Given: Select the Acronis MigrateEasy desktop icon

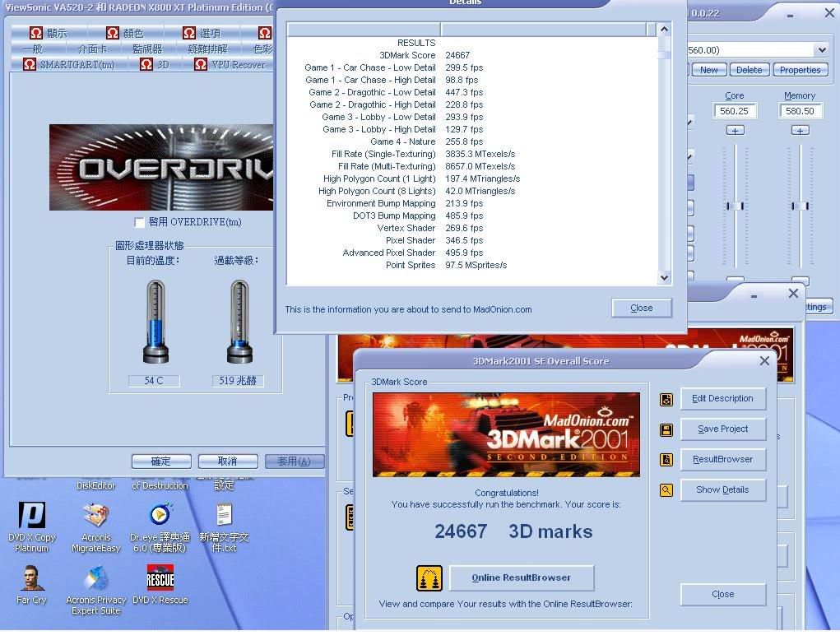Looking at the screenshot, I should (96, 526).
